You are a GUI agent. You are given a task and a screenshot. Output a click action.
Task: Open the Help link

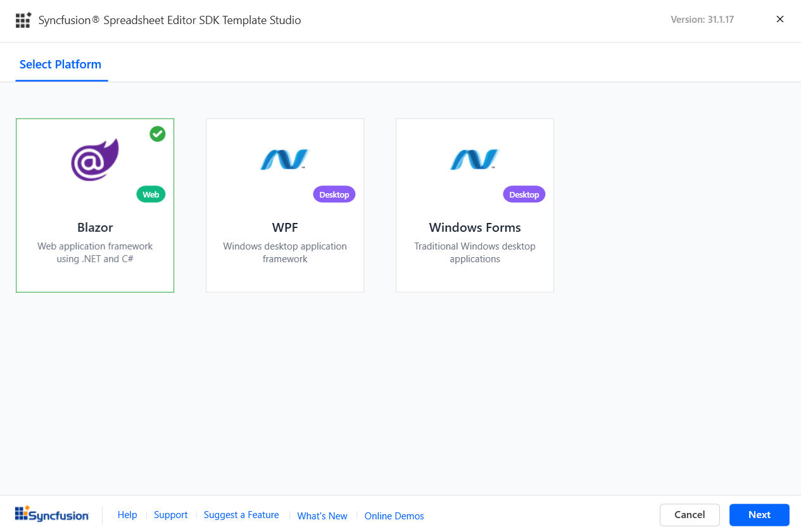[x=127, y=515]
